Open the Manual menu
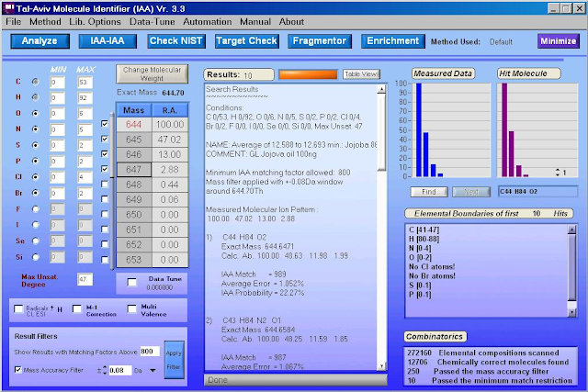This screenshot has width=588, height=392. [x=255, y=22]
